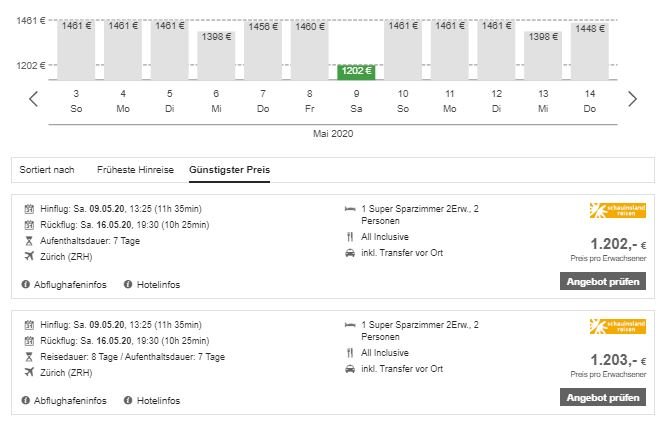Click right arrow to show later dates
The image size is (664, 421).
632,99
